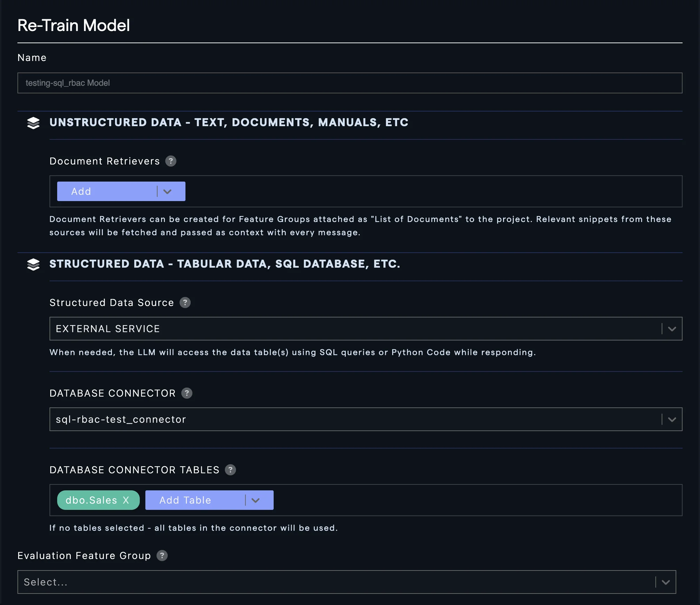Open the Add Table dropdown
The width and height of the screenshot is (700, 605).
(x=256, y=500)
